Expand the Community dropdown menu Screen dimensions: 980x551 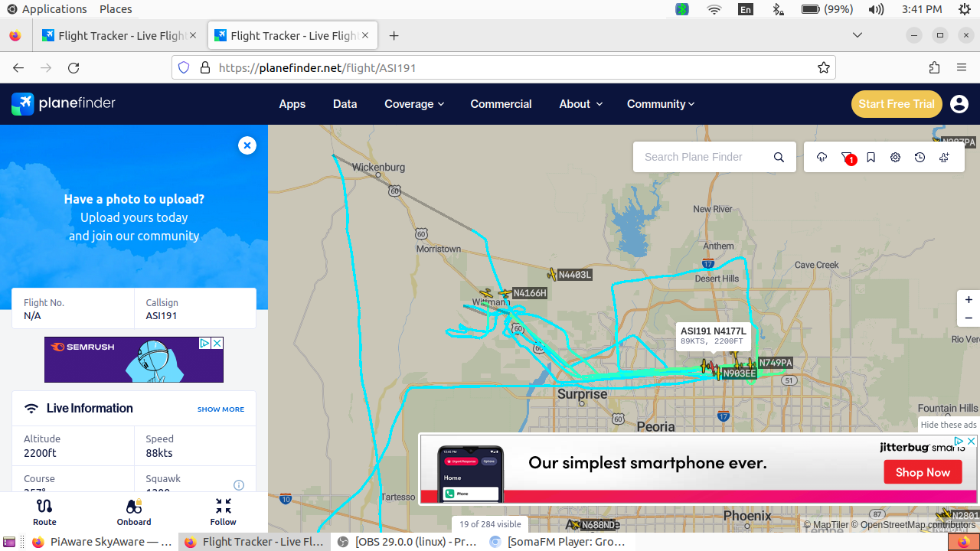tap(661, 104)
